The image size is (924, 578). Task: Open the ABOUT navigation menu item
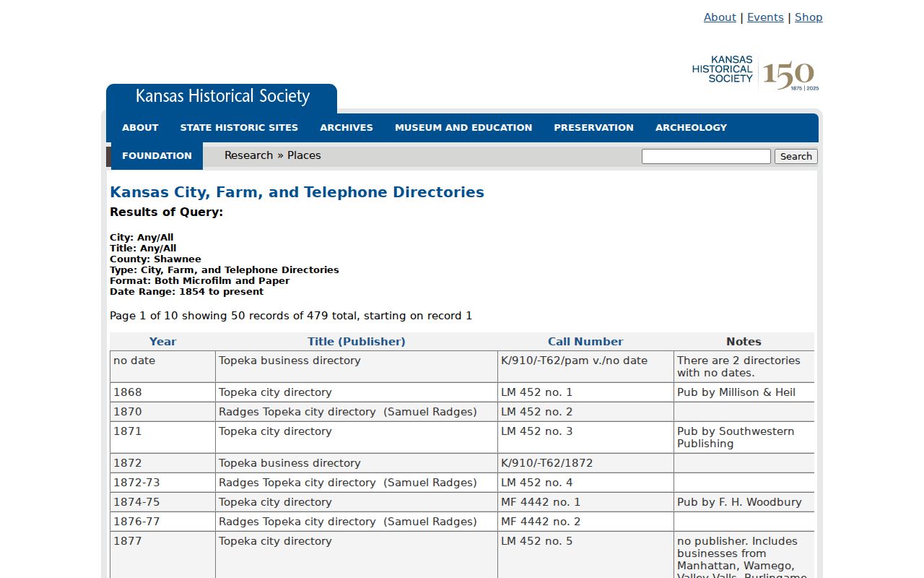click(x=140, y=127)
